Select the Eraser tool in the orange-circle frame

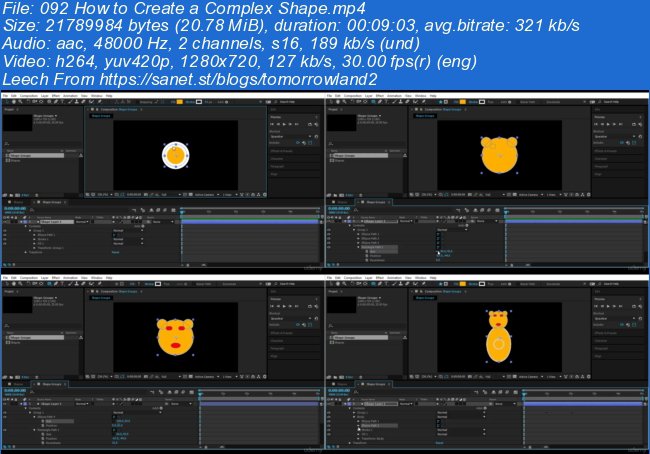coord(83,102)
